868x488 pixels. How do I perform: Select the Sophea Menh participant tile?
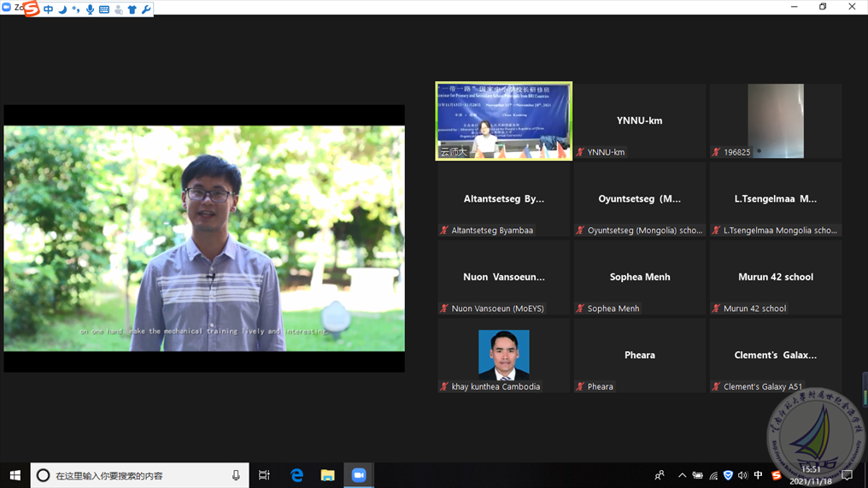coord(639,277)
